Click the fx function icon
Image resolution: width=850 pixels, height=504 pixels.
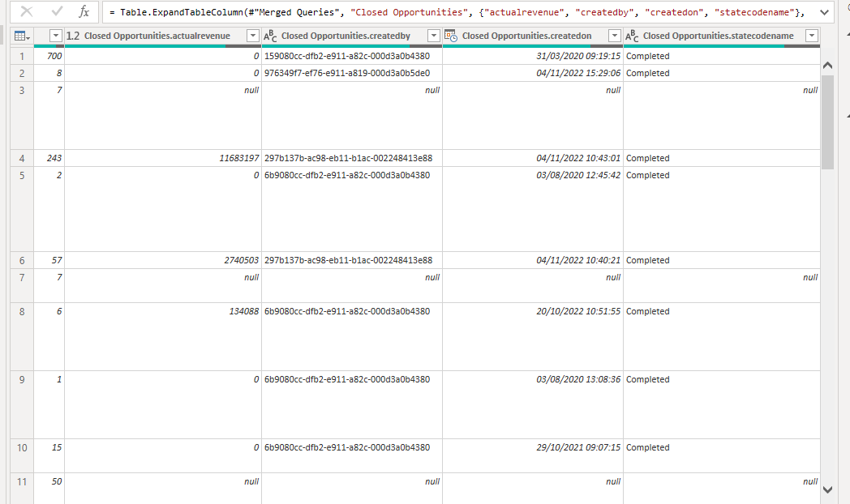pos(84,11)
